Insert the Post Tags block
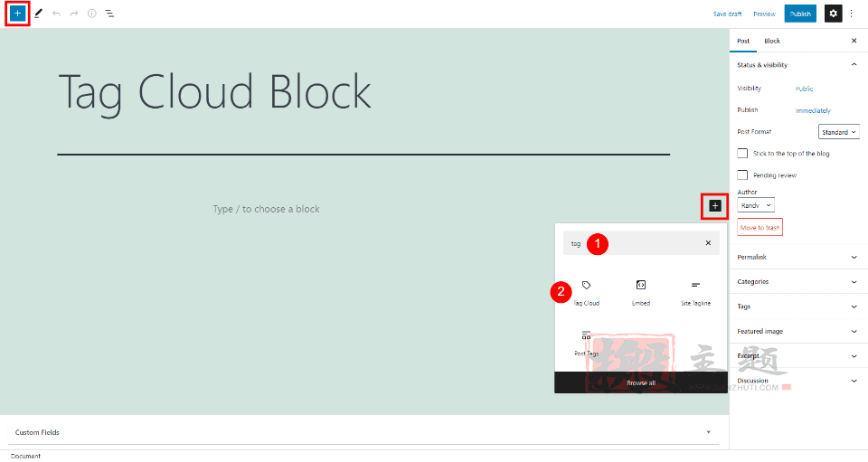Viewport: 868px width, 462px height. click(586, 343)
